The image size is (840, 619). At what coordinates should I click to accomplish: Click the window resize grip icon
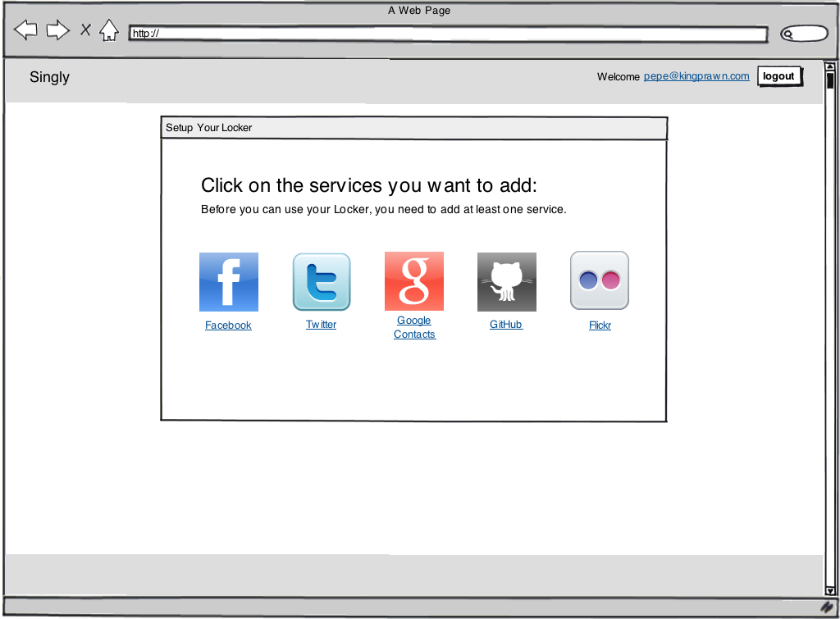tap(828, 608)
